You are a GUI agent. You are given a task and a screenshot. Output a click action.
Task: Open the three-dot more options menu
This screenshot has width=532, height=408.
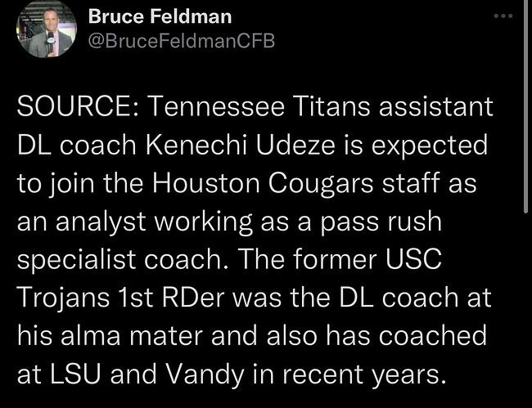[503, 16]
